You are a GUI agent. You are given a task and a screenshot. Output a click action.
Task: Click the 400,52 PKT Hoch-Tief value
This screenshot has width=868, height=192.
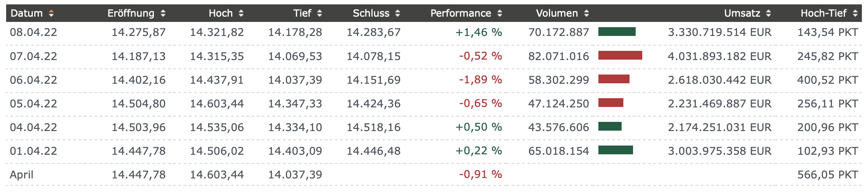tap(827, 80)
